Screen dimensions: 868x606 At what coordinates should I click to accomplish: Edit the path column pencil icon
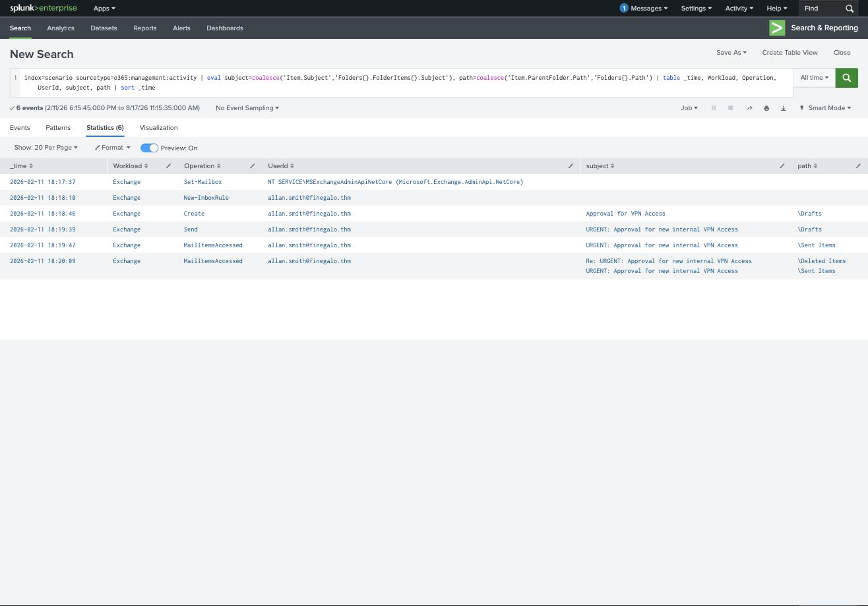point(858,166)
